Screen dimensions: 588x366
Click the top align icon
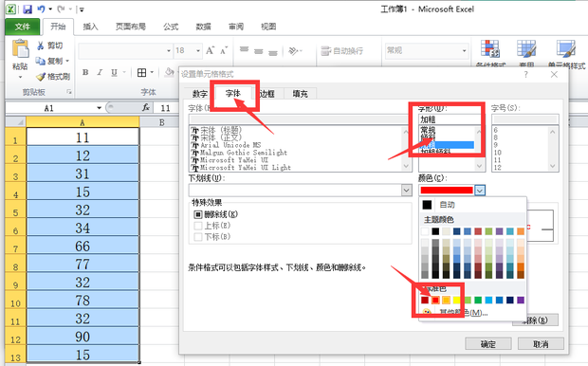244,49
